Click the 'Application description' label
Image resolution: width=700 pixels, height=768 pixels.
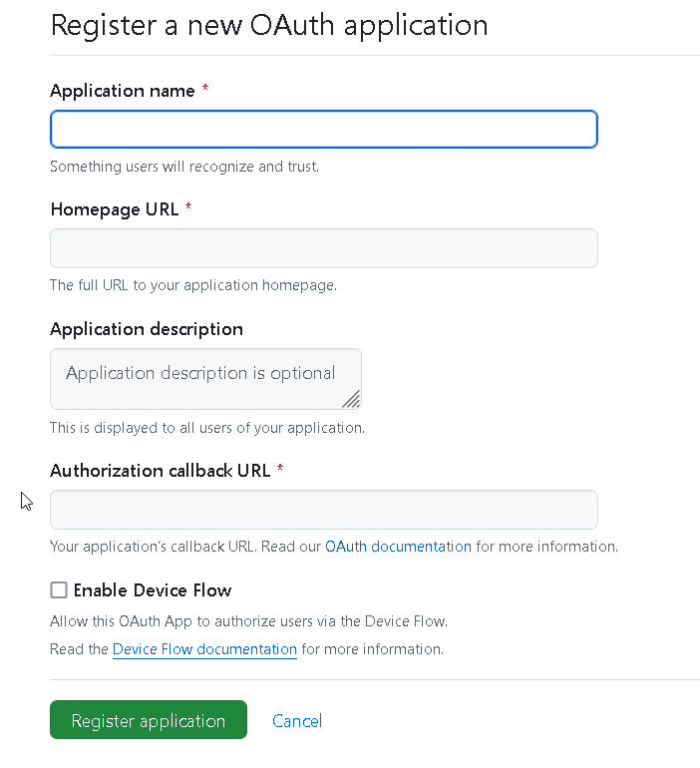(147, 329)
